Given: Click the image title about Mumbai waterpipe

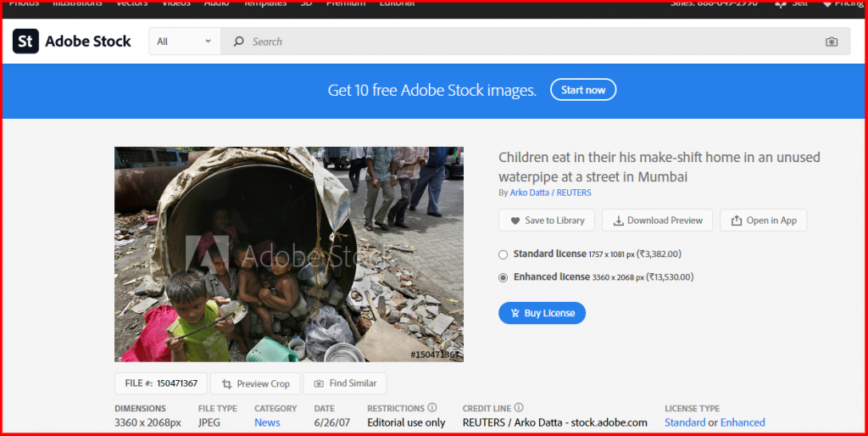Looking at the screenshot, I should point(659,167).
